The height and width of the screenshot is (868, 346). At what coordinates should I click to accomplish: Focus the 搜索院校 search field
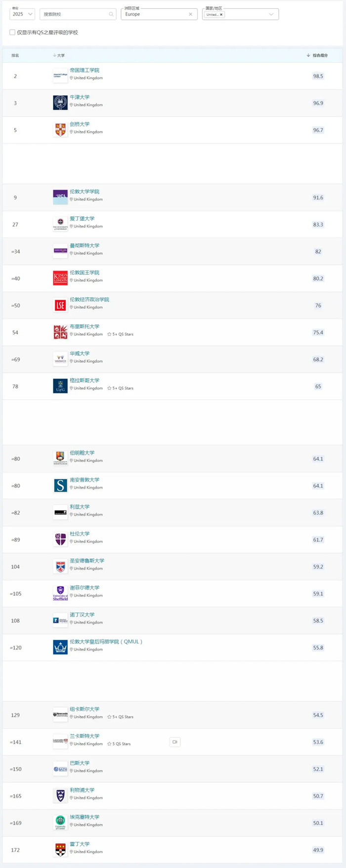point(78,14)
